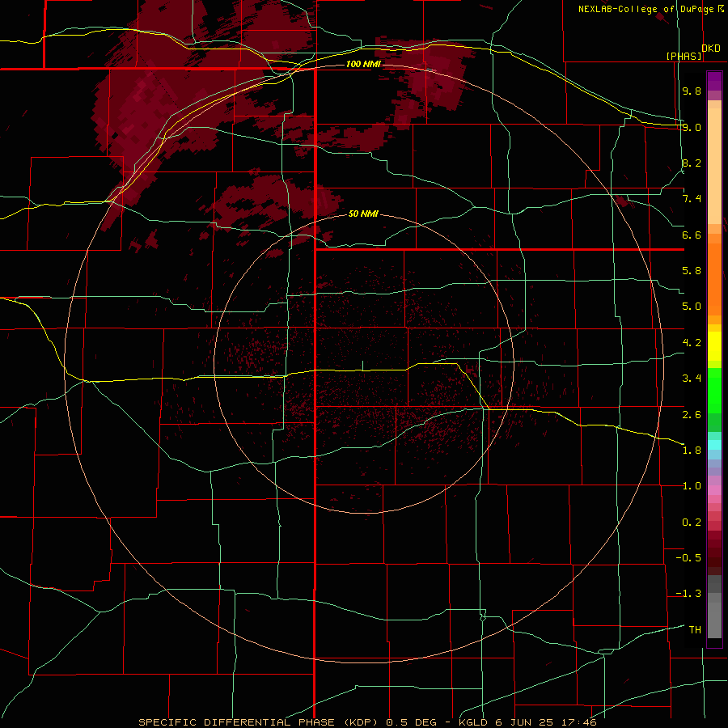The image size is (728, 728).
Task: Pick the bright yellow band on color bar
Action: click(714, 346)
